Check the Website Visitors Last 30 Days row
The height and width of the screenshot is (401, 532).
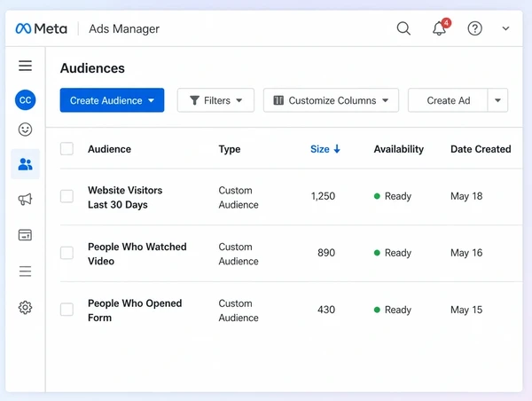[66, 196]
